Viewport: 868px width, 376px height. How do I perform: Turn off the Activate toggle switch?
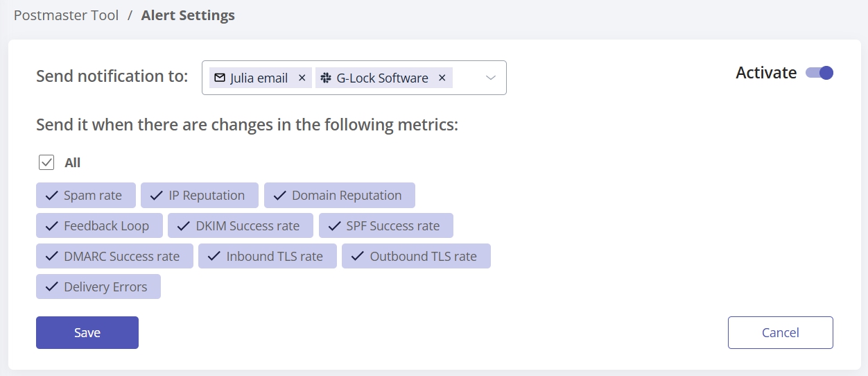819,73
